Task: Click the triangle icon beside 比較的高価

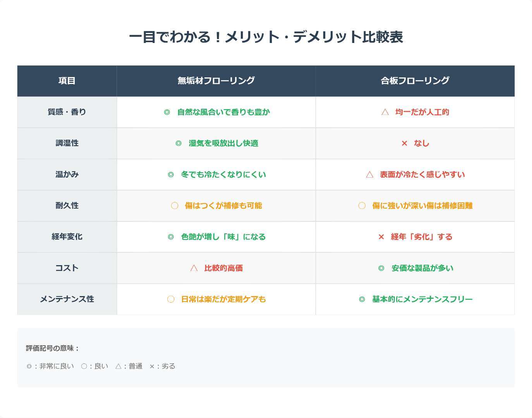Action: 194,268
